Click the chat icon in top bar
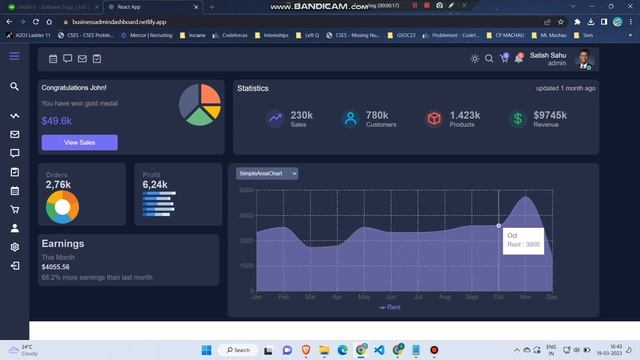Image resolution: width=640 pixels, height=360 pixels. pos(68,59)
